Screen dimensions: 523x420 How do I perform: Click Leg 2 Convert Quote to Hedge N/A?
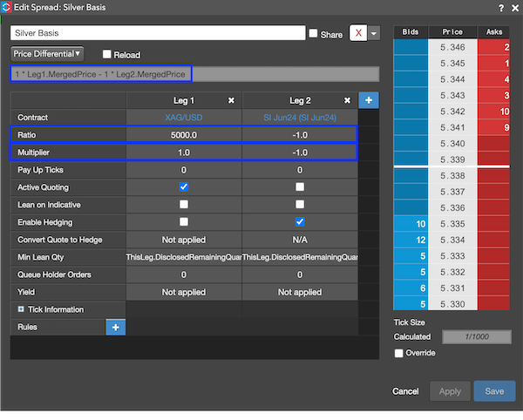tap(300, 240)
